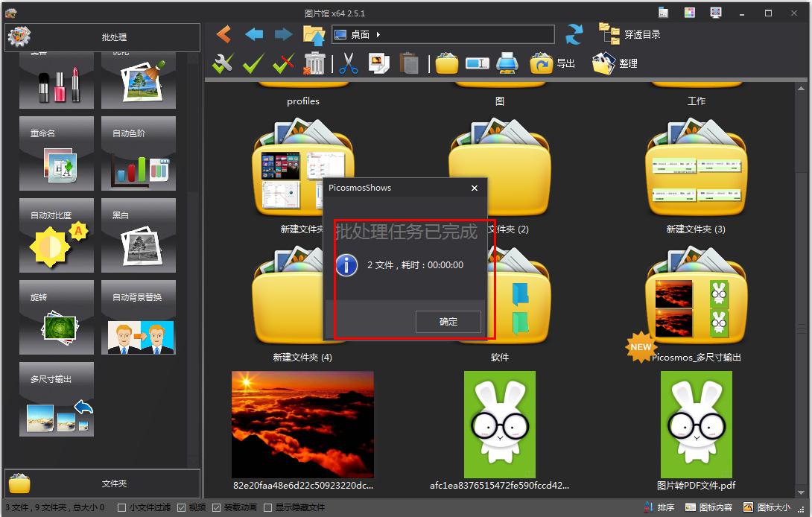Click the 穿透目录 button
The height and width of the screenshot is (517, 812).
coord(630,34)
